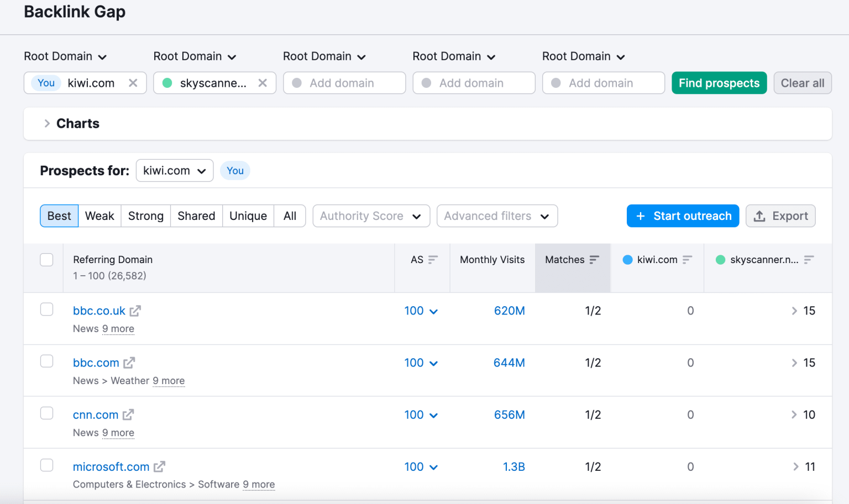Remove kiwi.com using its X icon

click(133, 83)
